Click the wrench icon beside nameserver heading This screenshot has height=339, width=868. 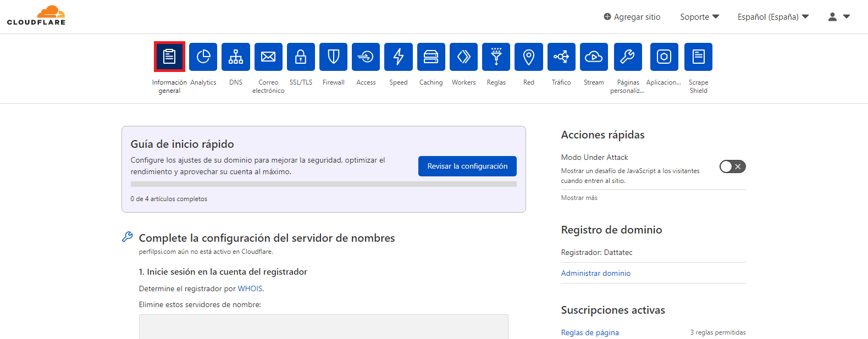tap(127, 237)
